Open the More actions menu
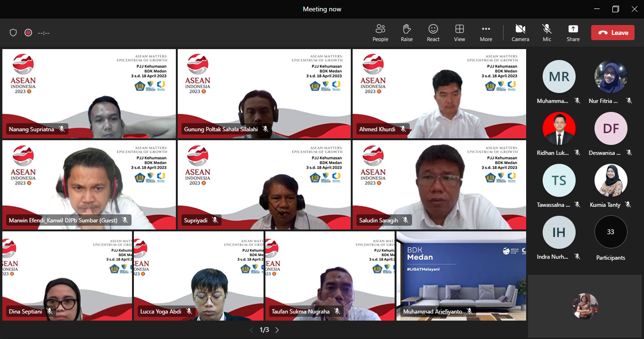644x339 pixels. click(486, 33)
